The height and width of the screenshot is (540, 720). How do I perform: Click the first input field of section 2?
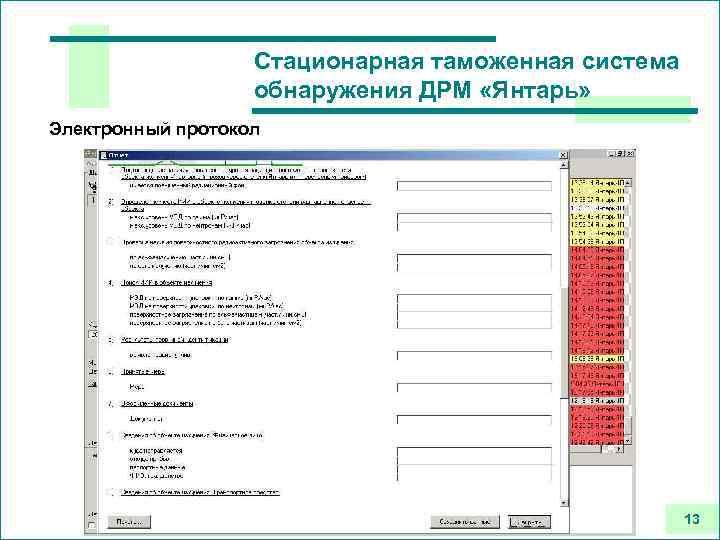[474, 218]
